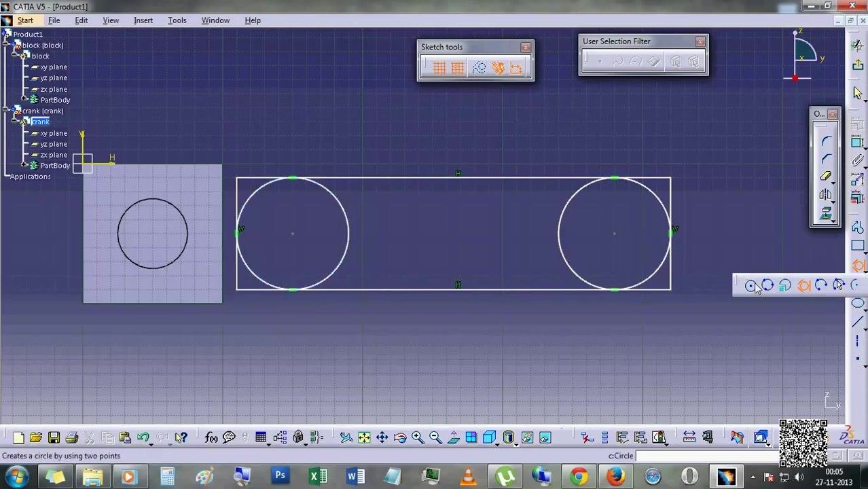
Task: Click the Zoom Out icon
Action: coord(435,437)
